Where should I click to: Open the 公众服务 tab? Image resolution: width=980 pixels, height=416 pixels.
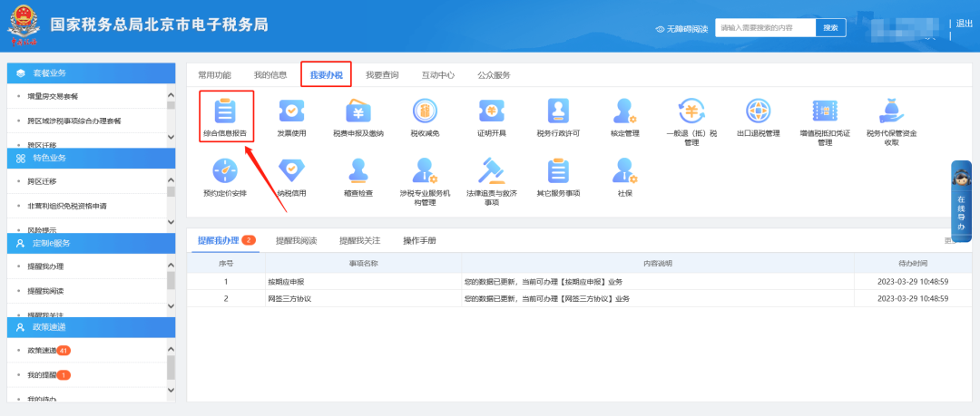(x=494, y=75)
